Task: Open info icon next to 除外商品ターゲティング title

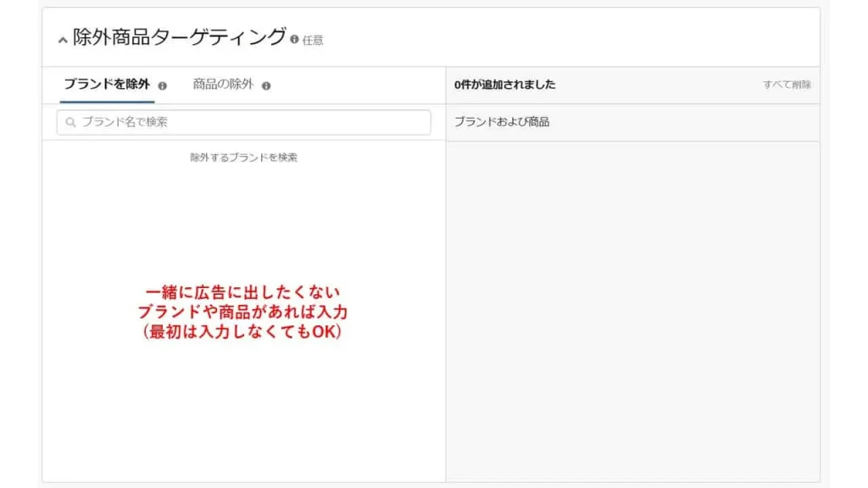Action: [x=294, y=39]
